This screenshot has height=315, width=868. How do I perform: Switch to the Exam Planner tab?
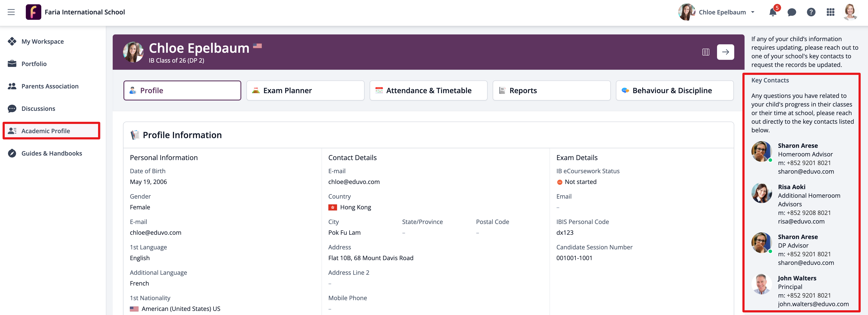tap(305, 90)
